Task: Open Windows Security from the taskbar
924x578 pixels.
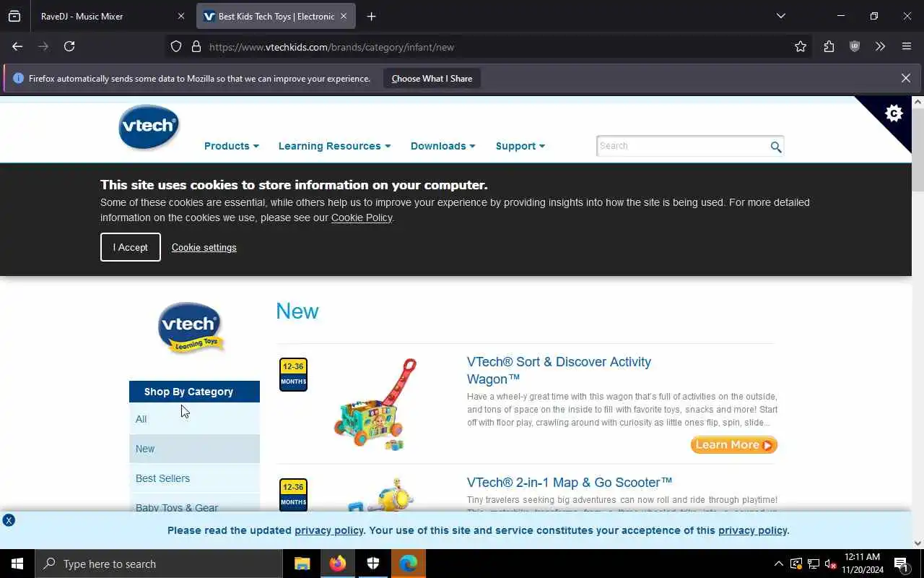Action: click(373, 564)
